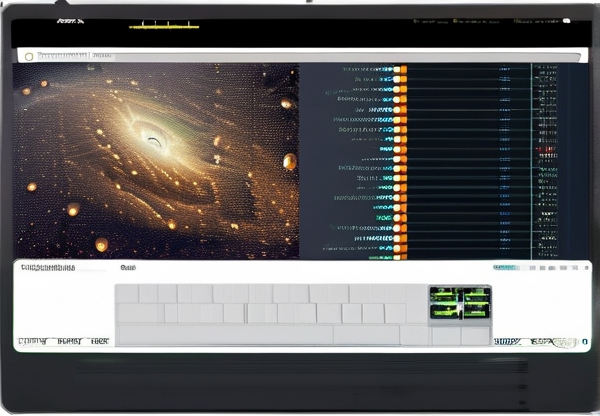Viewport: 600px width, 416px height.
Task: Click the third button at bottom-left of keyboard panel
Action: click(x=99, y=341)
